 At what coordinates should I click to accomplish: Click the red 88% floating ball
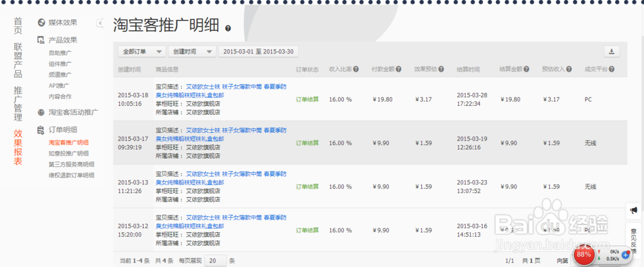pos(583,254)
